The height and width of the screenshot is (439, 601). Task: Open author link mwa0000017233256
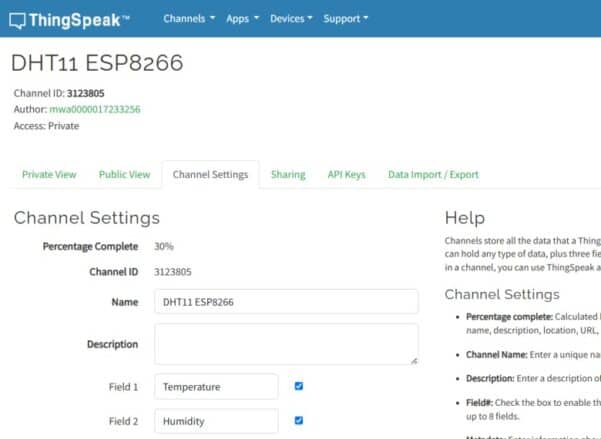pyautogui.click(x=95, y=109)
